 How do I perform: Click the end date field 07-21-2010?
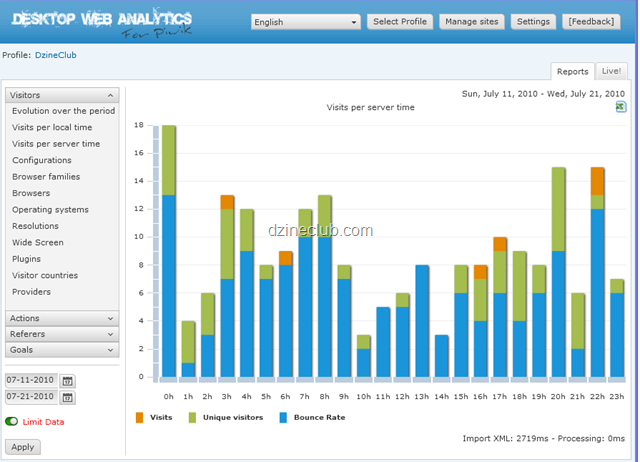(x=31, y=396)
